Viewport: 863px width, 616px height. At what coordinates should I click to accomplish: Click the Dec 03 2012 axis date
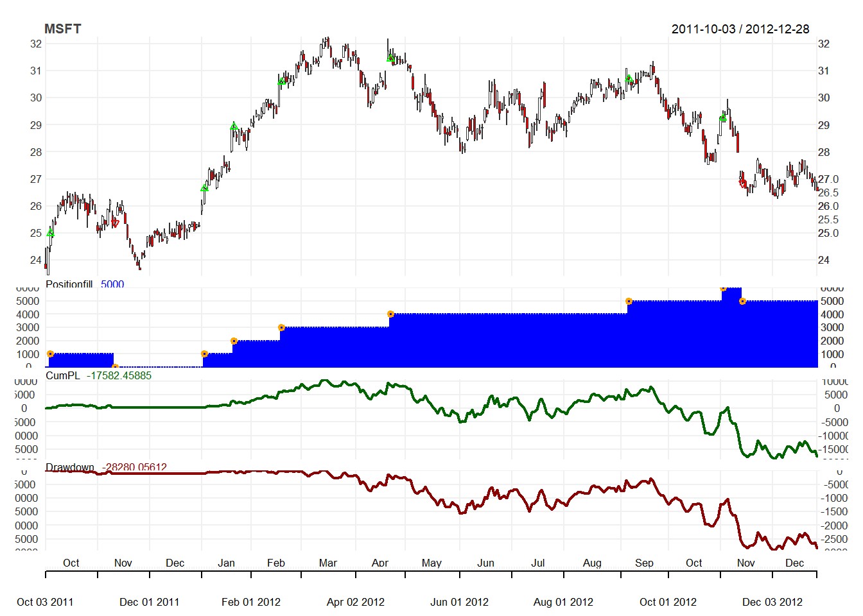tap(772, 602)
